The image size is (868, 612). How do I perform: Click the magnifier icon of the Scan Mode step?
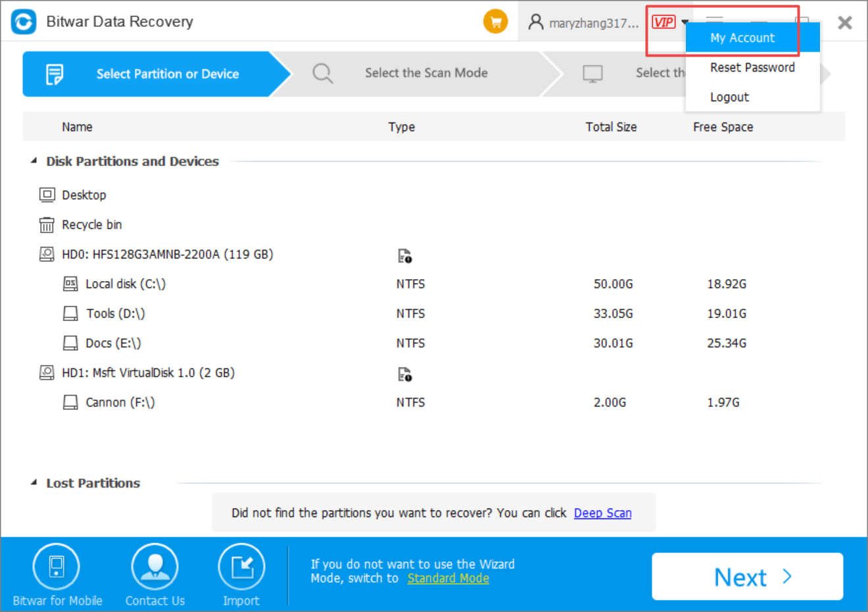coord(322,73)
